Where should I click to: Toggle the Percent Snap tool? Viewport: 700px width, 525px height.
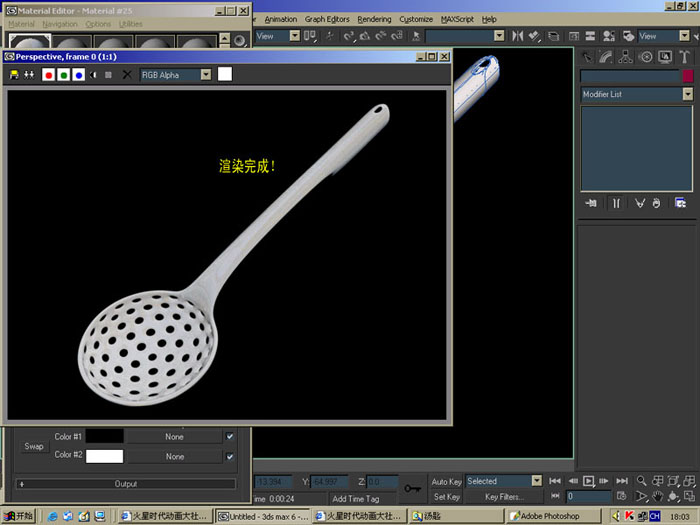click(x=381, y=36)
